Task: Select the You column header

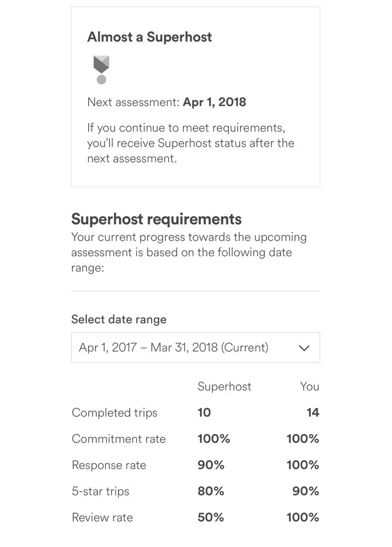Action: (309, 387)
